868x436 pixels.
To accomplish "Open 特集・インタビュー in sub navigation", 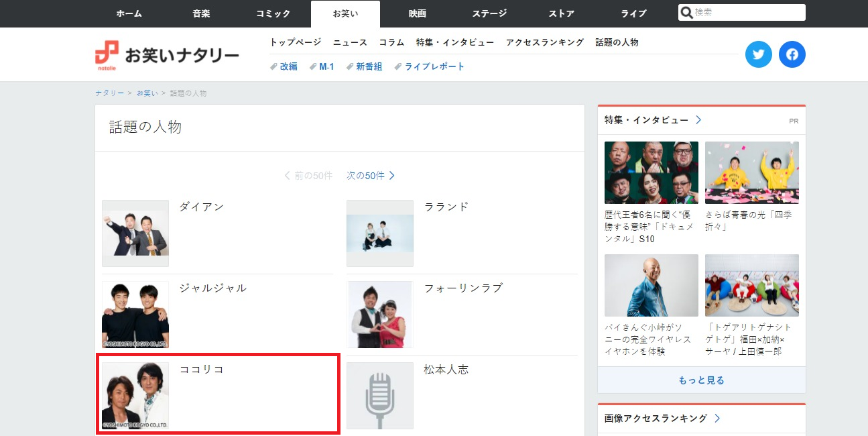I will 455,42.
